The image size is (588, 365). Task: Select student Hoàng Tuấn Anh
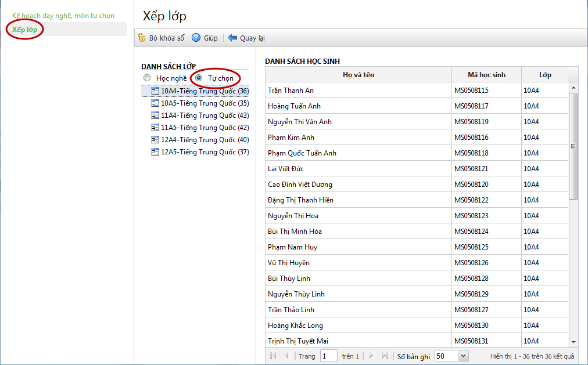(x=294, y=106)
